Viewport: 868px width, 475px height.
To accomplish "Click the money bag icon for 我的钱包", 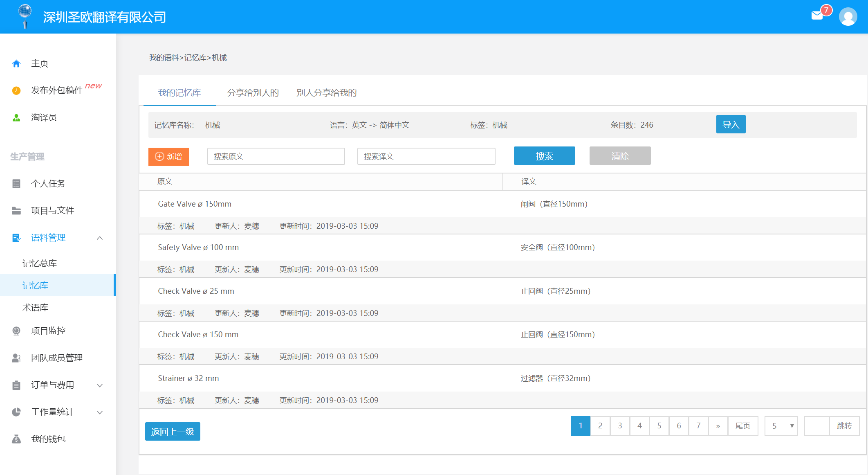I will pos(16,439).
